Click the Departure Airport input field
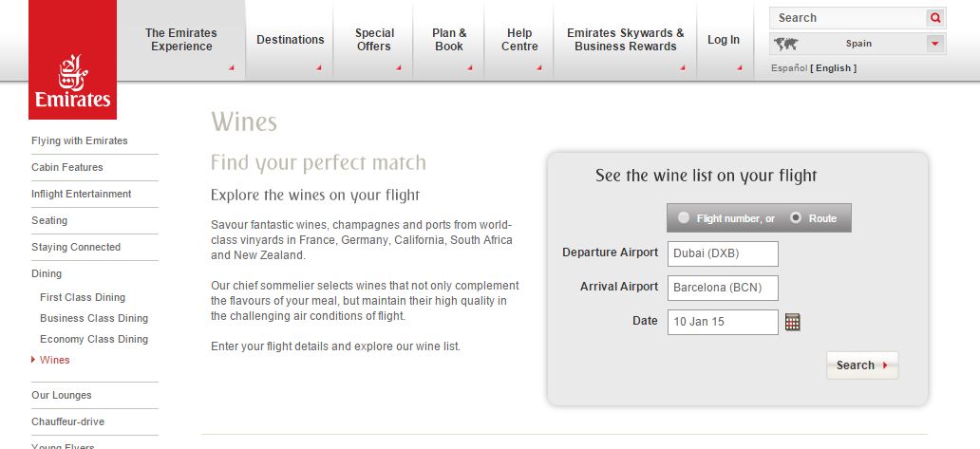 click(723, 253)
